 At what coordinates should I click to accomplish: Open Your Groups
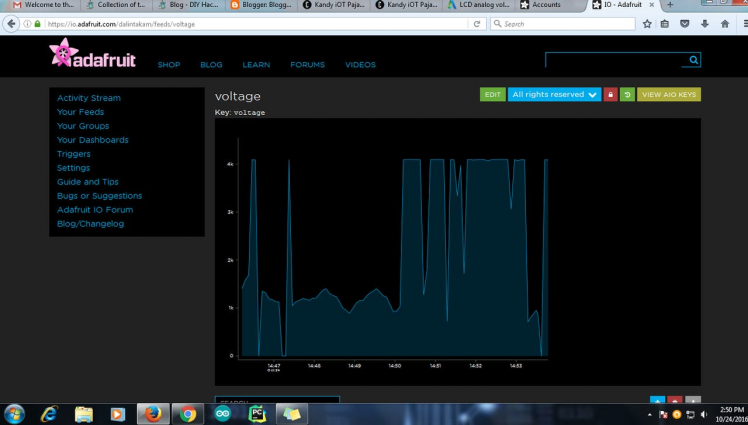83,126
